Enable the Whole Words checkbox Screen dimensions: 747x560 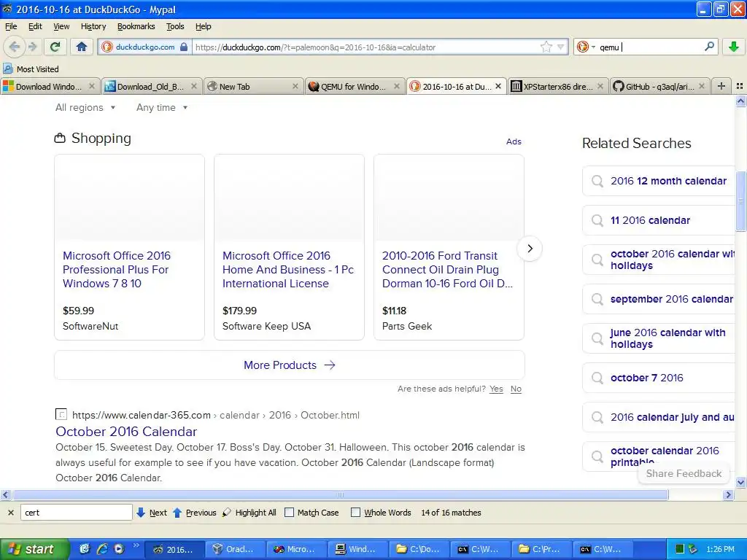click(355, 513)
